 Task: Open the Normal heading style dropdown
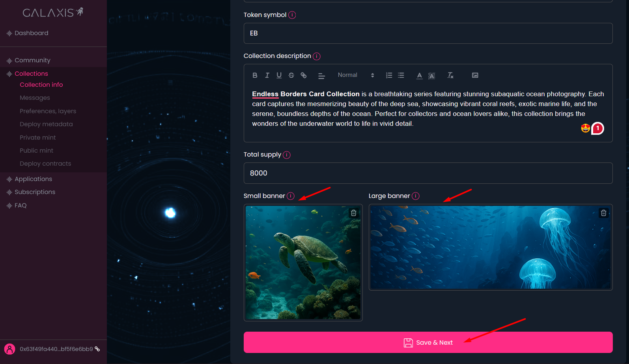click(x=355, y=75)
